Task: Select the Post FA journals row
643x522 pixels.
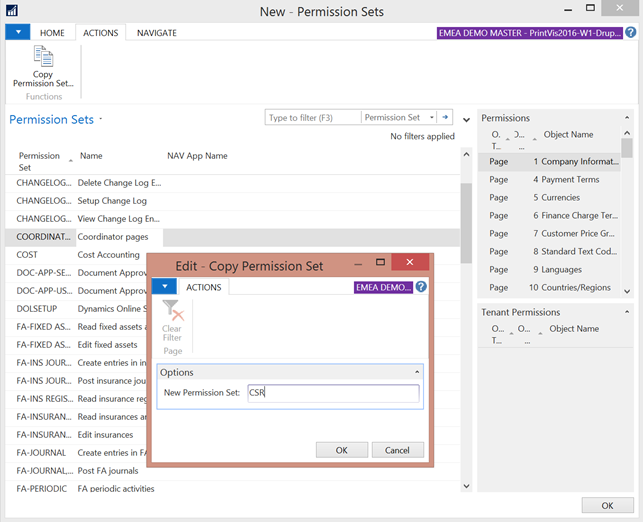Action: coord(76,471)
